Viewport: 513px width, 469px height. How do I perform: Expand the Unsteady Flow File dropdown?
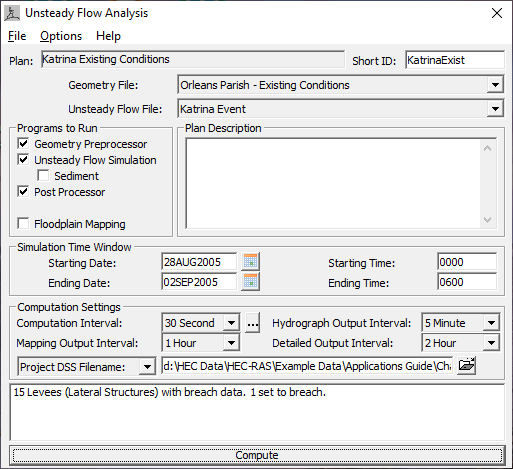tap(495, 109)
